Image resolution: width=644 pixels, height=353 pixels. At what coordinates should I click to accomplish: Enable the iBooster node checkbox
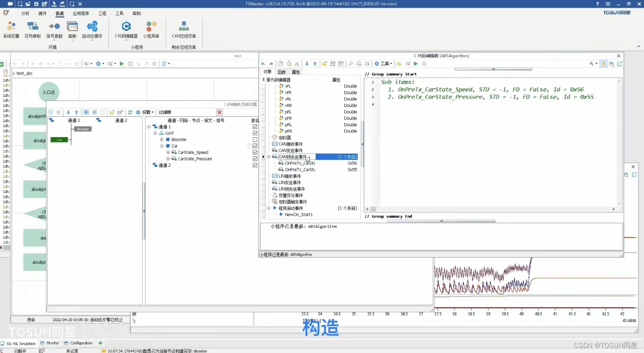point(255,139)
